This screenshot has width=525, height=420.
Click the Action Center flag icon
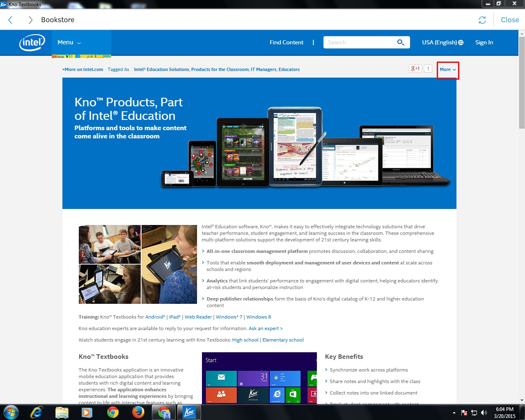coord(464,413)
